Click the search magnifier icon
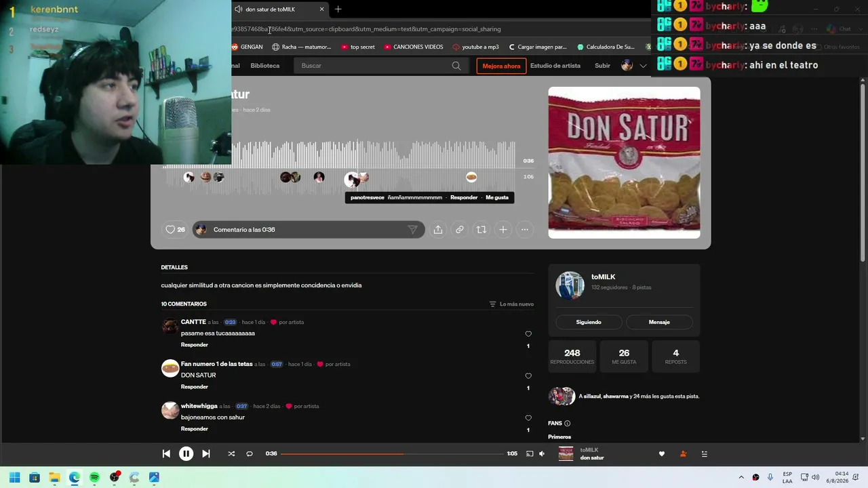Screen dimensions: 868x488 click(x=456, y=66)
